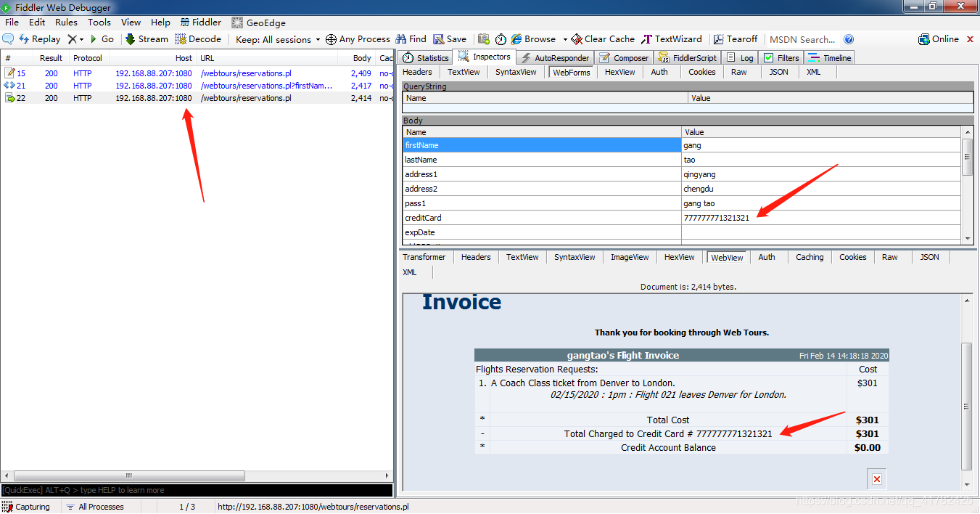Click the All Processes status filter
The image size is (980, 514).
94,507
